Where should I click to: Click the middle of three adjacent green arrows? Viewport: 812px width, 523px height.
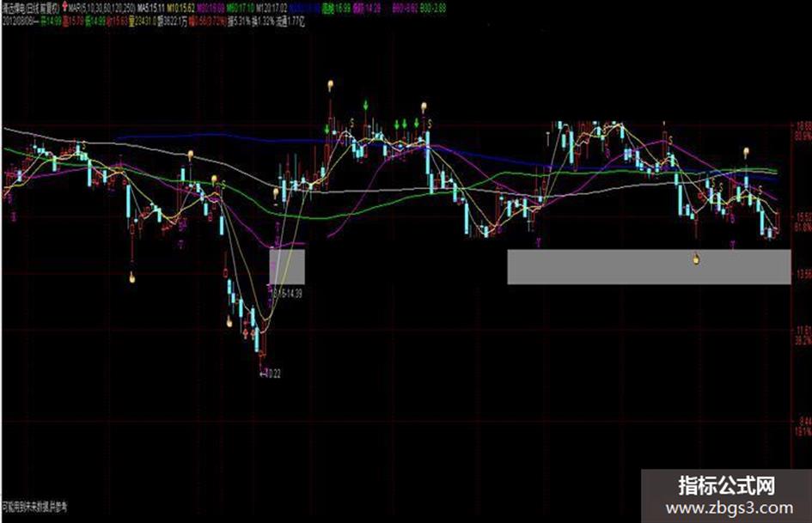click(x=405, y=125)
